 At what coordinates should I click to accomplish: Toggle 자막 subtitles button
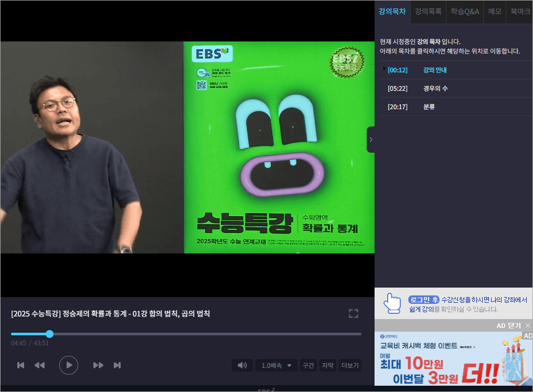pyautogui.click(x=328, y=365)
